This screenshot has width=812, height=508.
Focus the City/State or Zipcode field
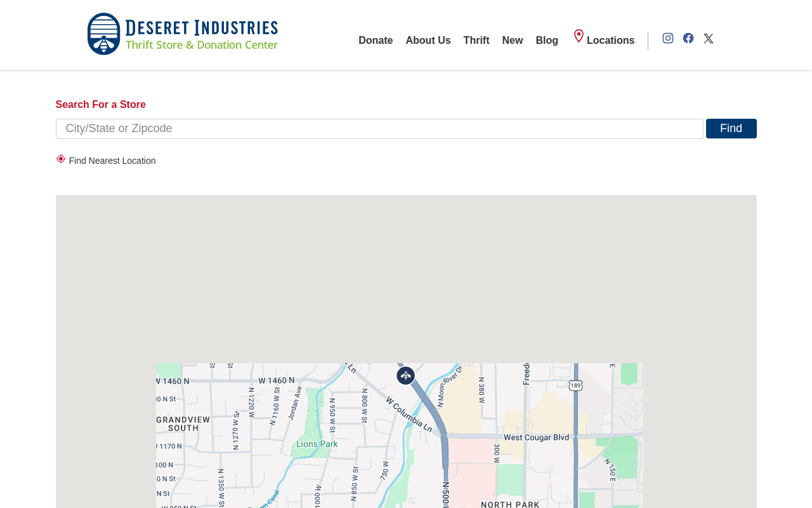click(x=379, y=129)
